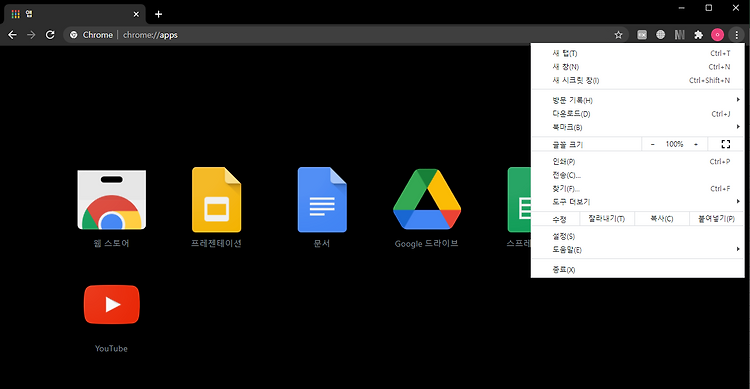Reload the page with the refresh icon
Screen dimensions: 750x389
pyautogui.click(x=50, y=35)
